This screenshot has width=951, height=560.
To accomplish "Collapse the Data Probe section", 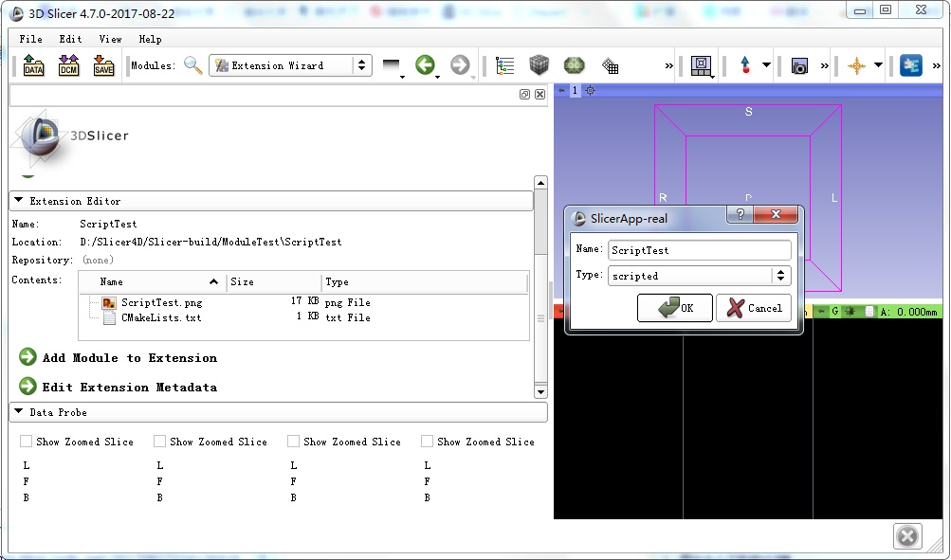I will coord(279,412).
